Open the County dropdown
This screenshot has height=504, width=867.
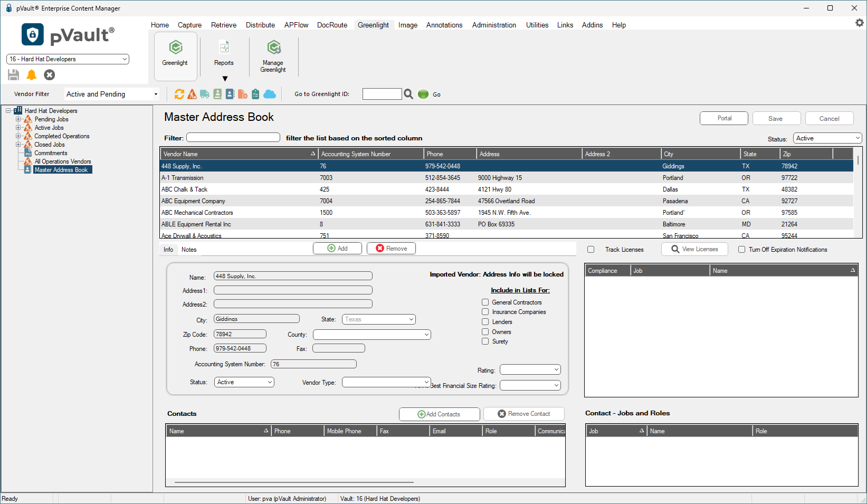372,335
